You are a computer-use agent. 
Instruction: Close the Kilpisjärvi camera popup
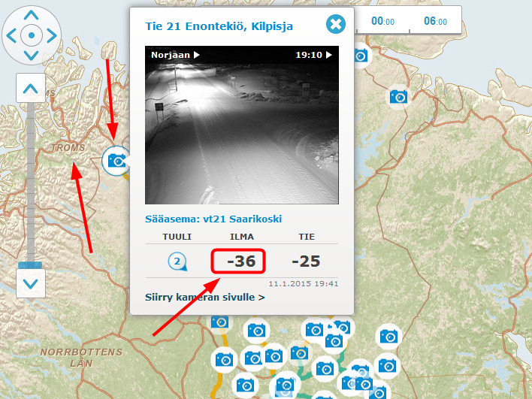pos(336,24)
